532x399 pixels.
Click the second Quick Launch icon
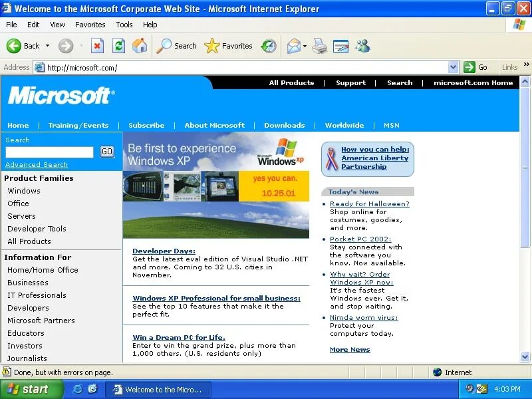(92, 389)
